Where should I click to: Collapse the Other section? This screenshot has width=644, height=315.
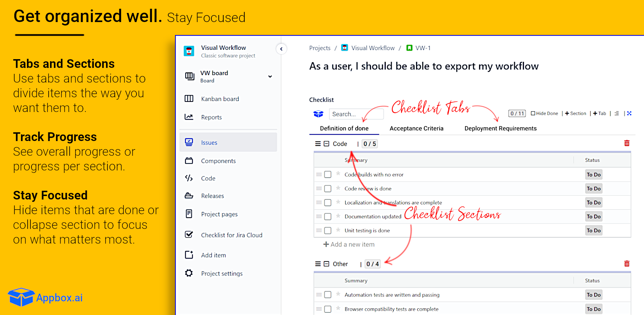click(326, 264)
